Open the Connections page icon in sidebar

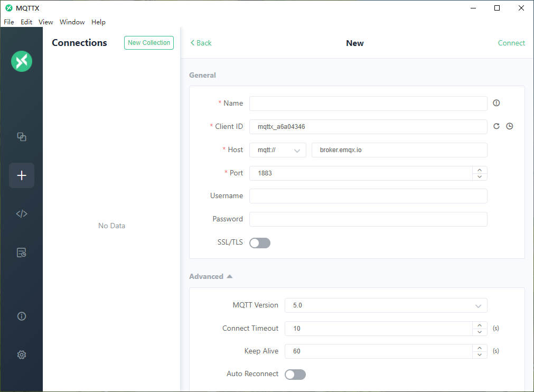[x=22, y=137]
